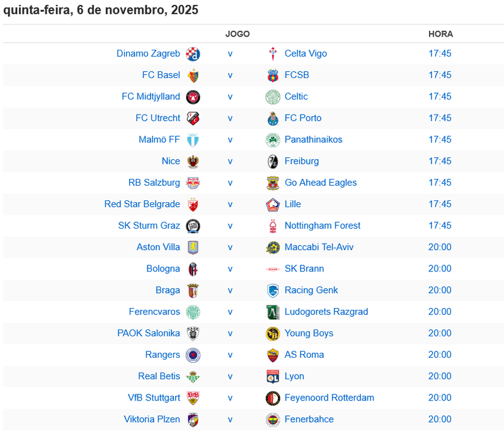The image size is (504, 434).
Task: Click the Fenerbahce club crest
Action: click(273, 420)
